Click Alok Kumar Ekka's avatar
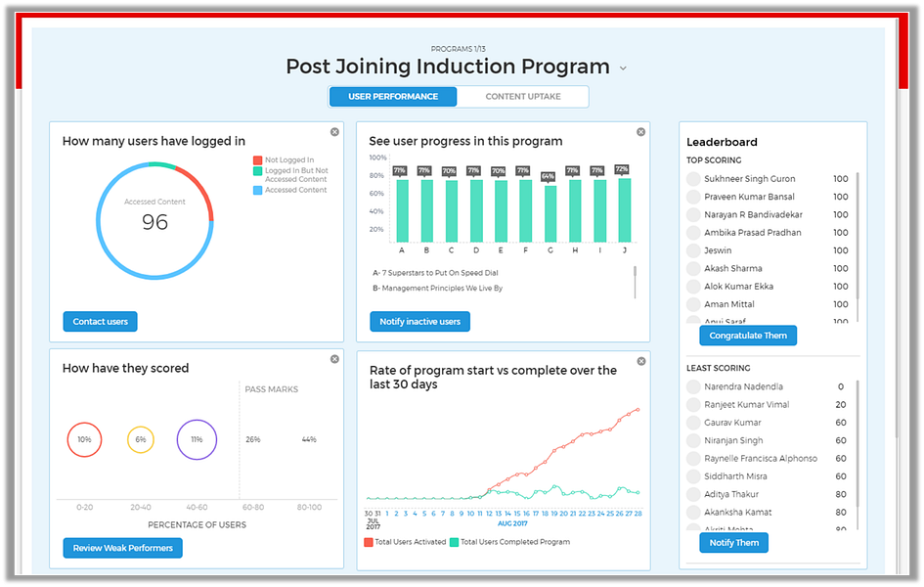 pyautogui.click(x=693, y=287)
